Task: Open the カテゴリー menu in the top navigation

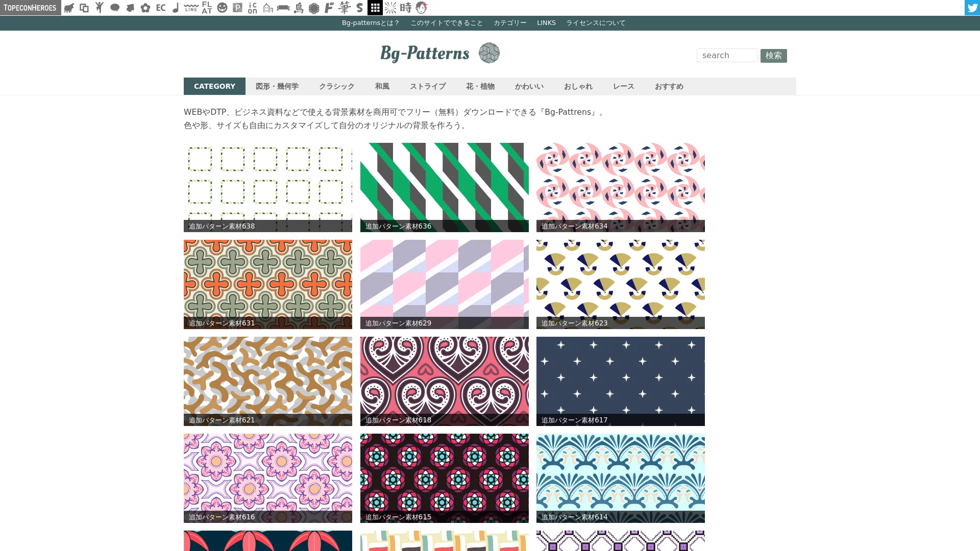Action: [509, 22]
